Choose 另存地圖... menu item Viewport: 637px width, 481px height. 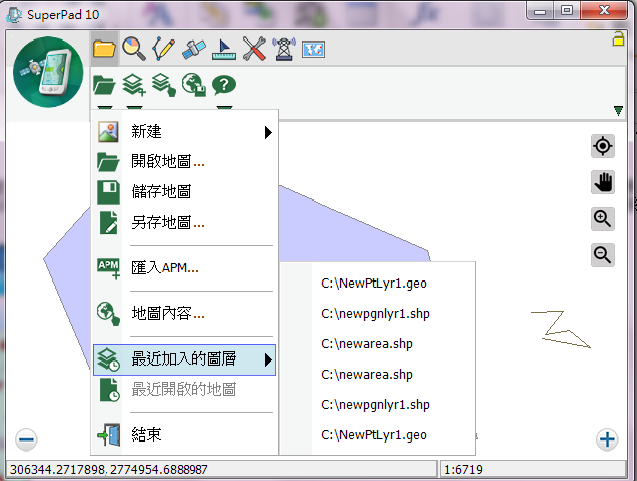tap(184, 222)
